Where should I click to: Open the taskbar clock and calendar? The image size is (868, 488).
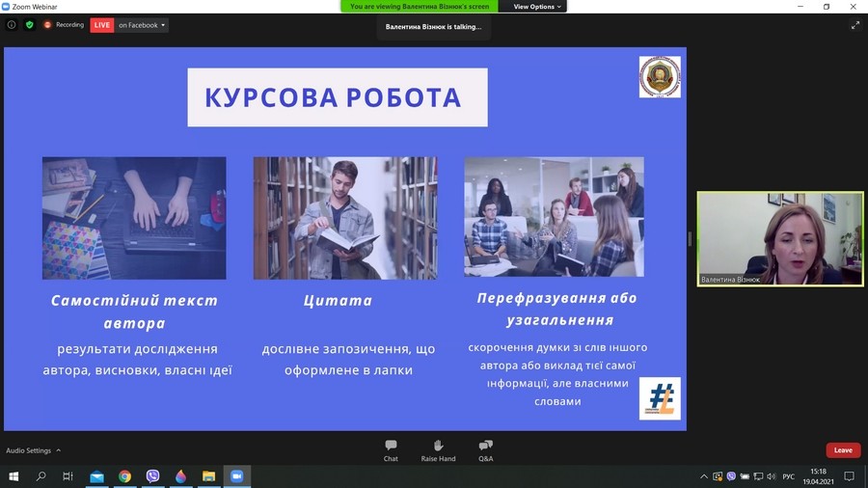(x=818, y=476)
